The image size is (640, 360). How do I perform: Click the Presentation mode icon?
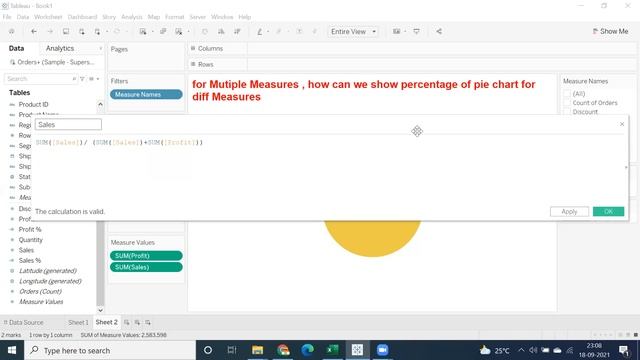point(416,31)
